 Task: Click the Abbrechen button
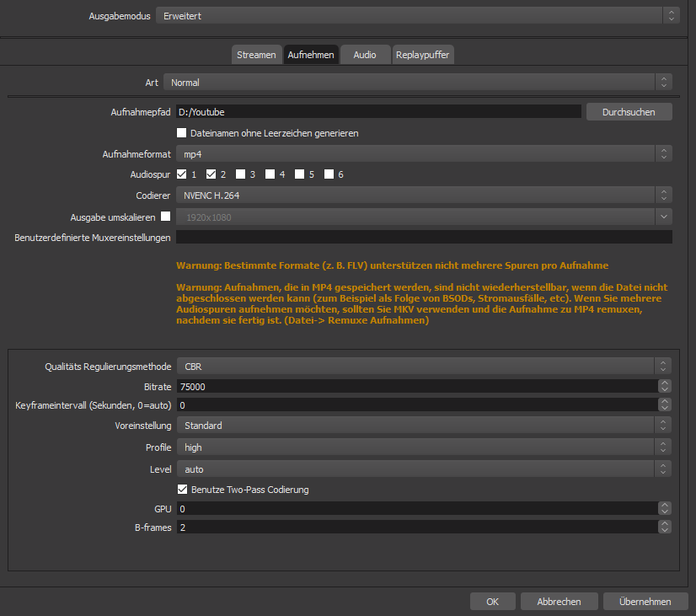pos(559,602)
